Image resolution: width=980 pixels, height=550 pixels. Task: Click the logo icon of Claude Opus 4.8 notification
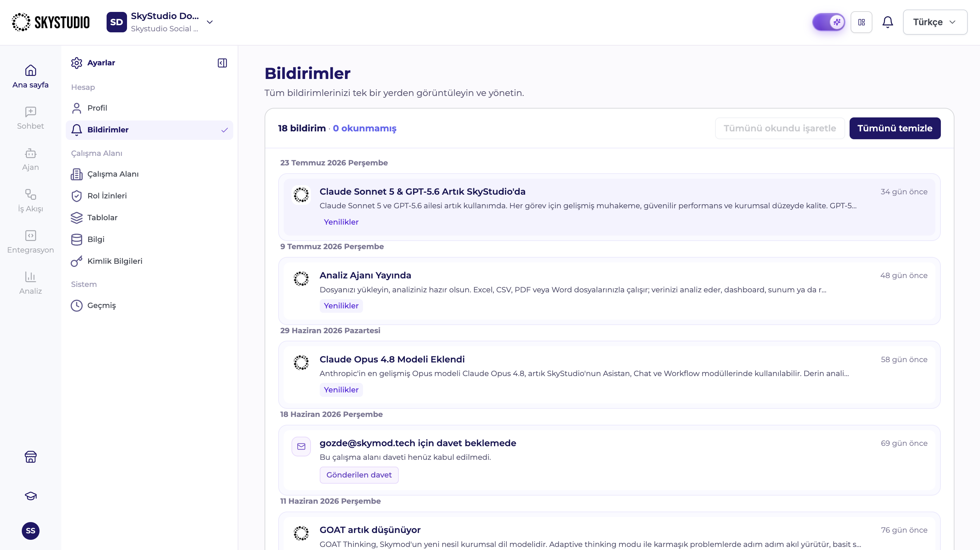coord(301,362)
